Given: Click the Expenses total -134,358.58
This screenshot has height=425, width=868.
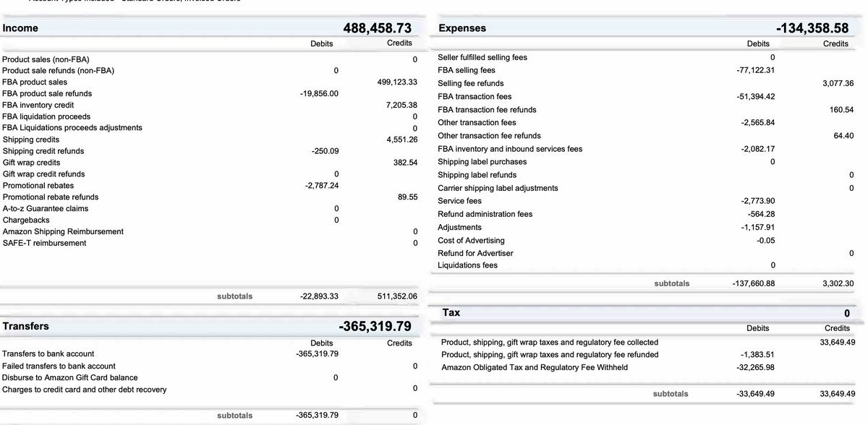Looking at the screenshot, I should 812,28.
